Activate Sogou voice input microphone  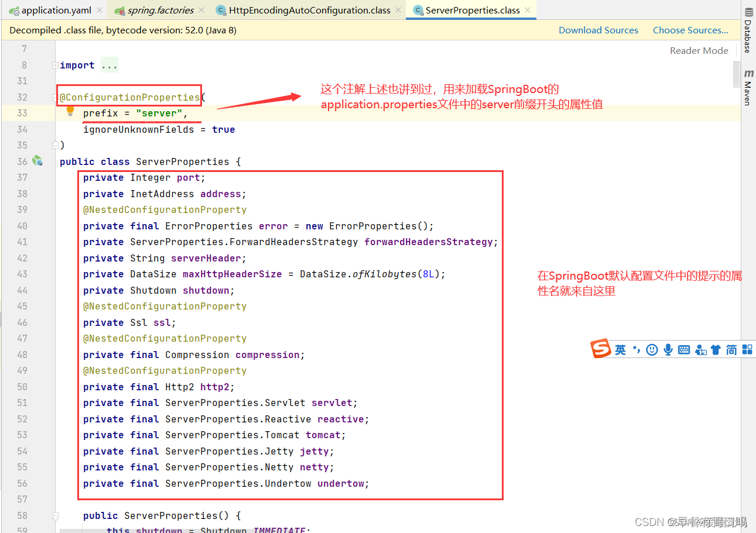668,349
